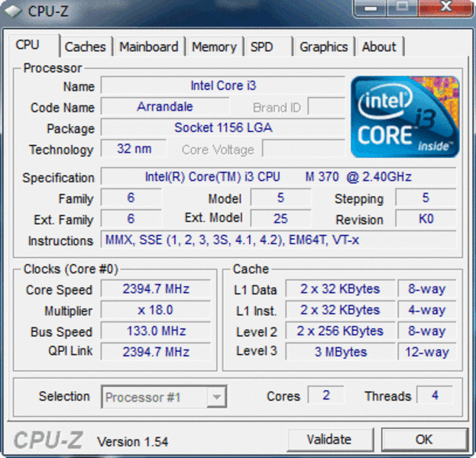This screenshot has height=458, width=476.
Task: Go to the SPD tab
Action: pyautogui.click(x=268, y=47)
